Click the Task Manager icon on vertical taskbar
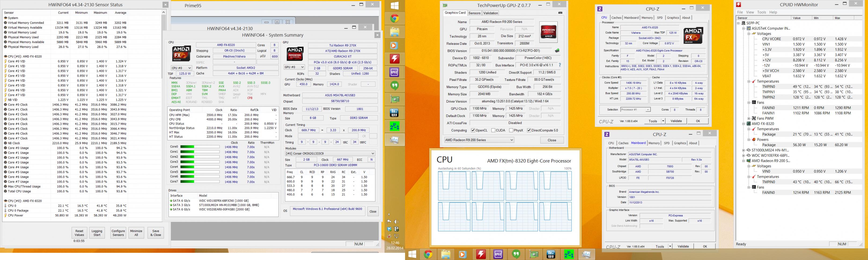The width and height of the screenshot is (868, 260). tap(395, 140)
